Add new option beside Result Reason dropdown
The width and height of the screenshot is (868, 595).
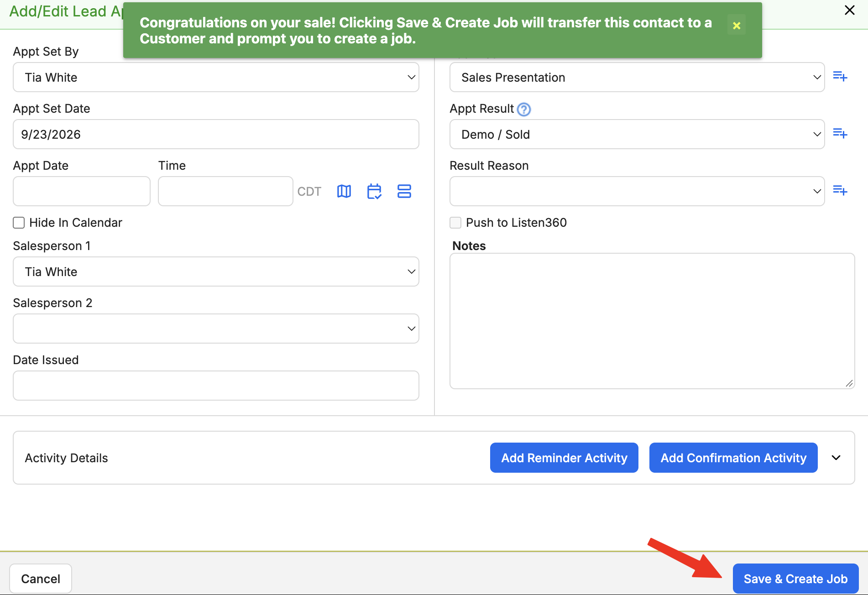[840, 190]
